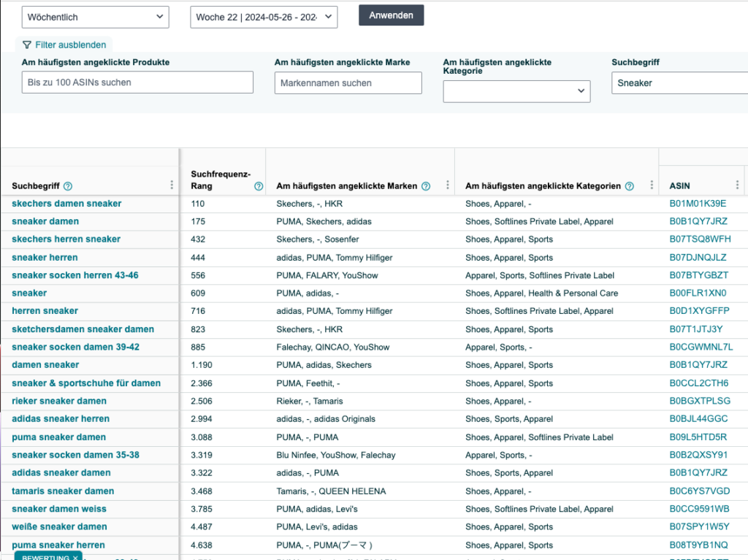Open ASIN B0B2QXSY91
This screenshot has height=560, width=748.
[x=698, y=455]
